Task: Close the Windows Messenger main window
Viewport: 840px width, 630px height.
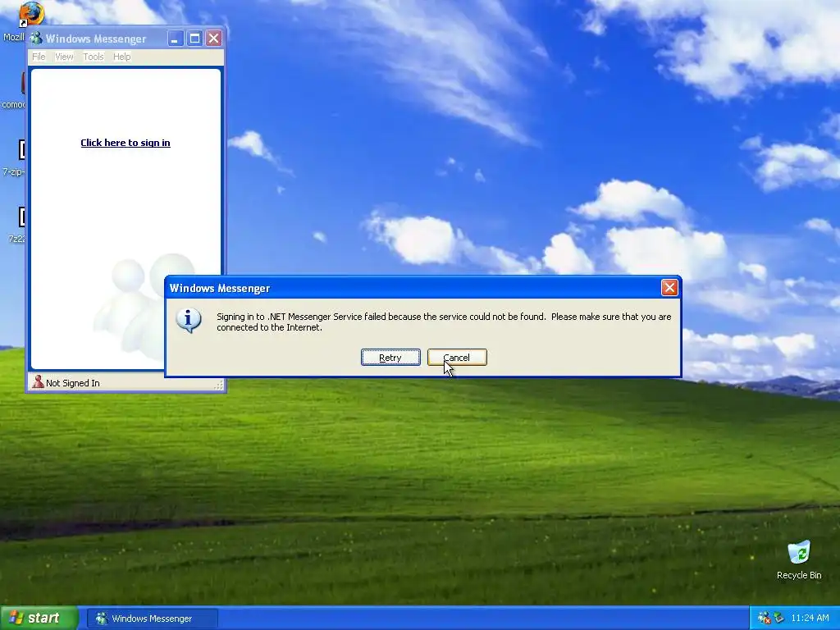Action: (x=214, y=38)
